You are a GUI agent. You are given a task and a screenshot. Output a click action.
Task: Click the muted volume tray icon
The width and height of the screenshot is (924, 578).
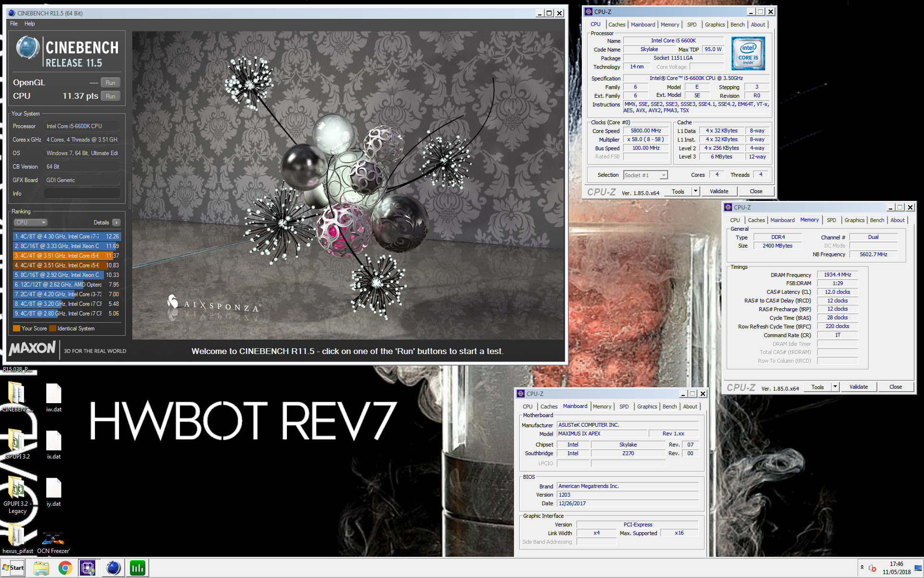pos(873,568)
